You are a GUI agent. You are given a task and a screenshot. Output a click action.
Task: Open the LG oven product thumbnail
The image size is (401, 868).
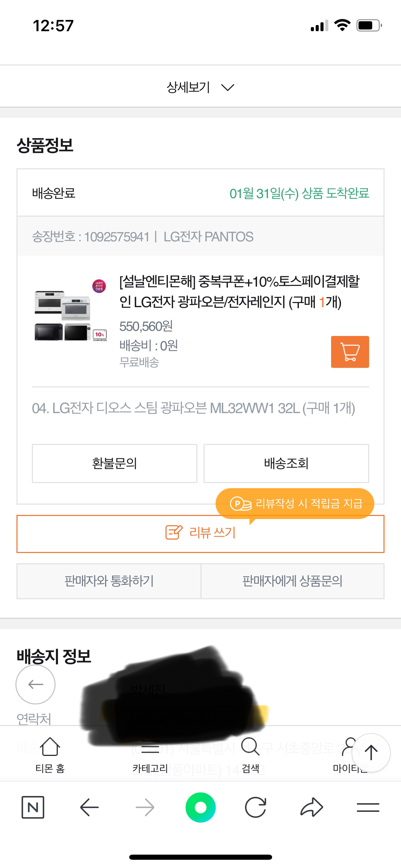coord(70,310)
